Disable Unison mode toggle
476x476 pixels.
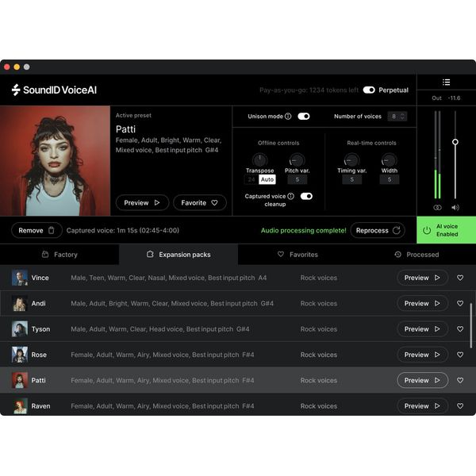click(x=304, y=117)
